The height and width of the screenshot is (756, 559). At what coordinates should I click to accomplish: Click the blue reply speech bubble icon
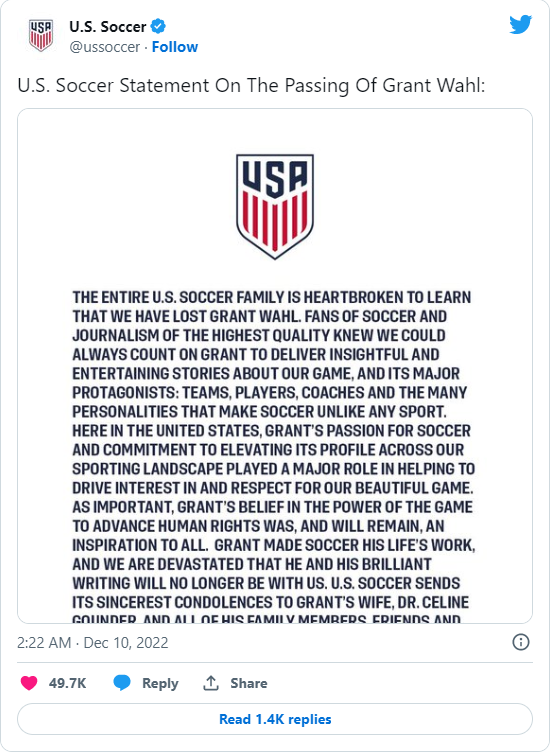[x=122, y=683]
